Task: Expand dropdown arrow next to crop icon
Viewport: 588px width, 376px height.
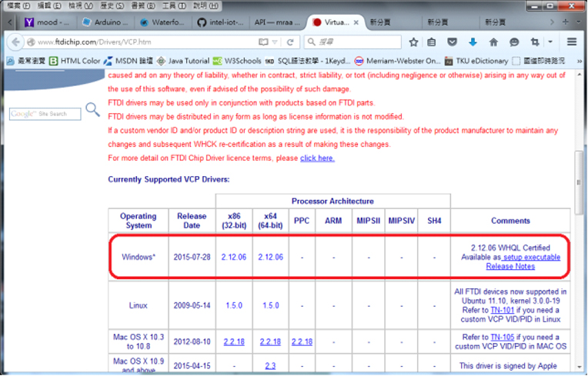Action: click(x=550, y=42)
